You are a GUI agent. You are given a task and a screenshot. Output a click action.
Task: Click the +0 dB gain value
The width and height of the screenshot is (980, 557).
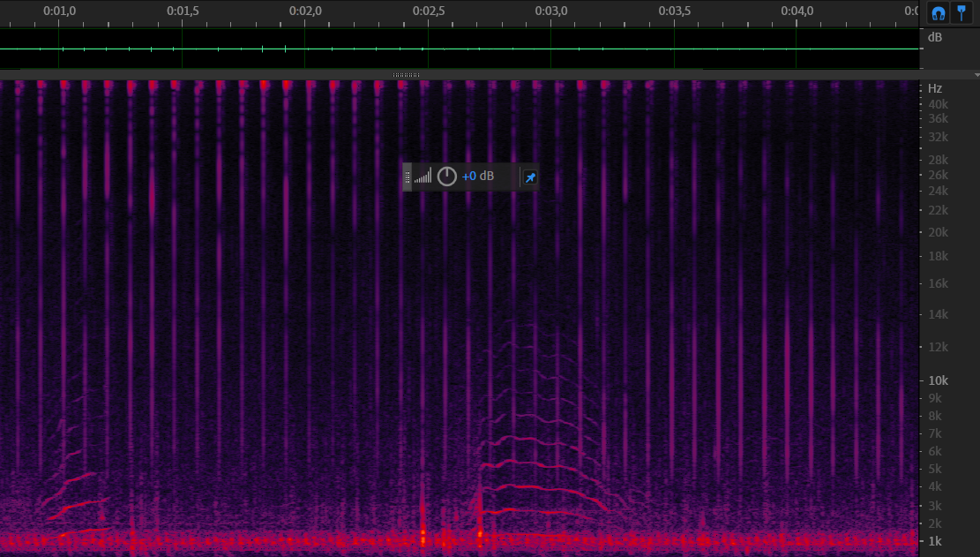tap(478, 177)
